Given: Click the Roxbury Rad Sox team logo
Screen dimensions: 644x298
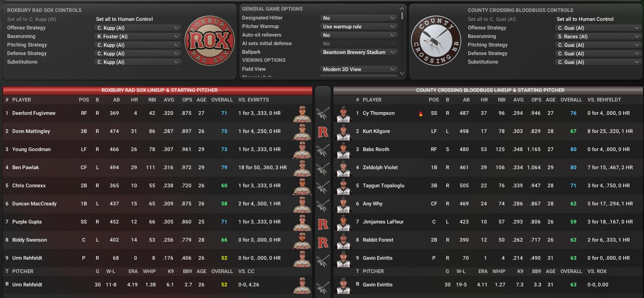Looking at the screenshot, I should pyautogui.click(x=209, y=41).
